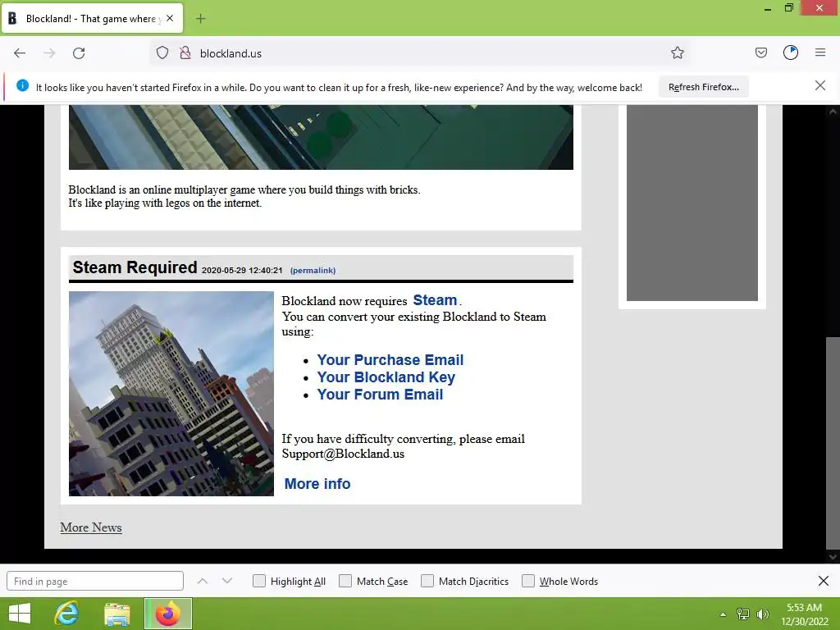The image size is (840, 630).
Task: Show hidden system tray icons
Action: point(723,614)
